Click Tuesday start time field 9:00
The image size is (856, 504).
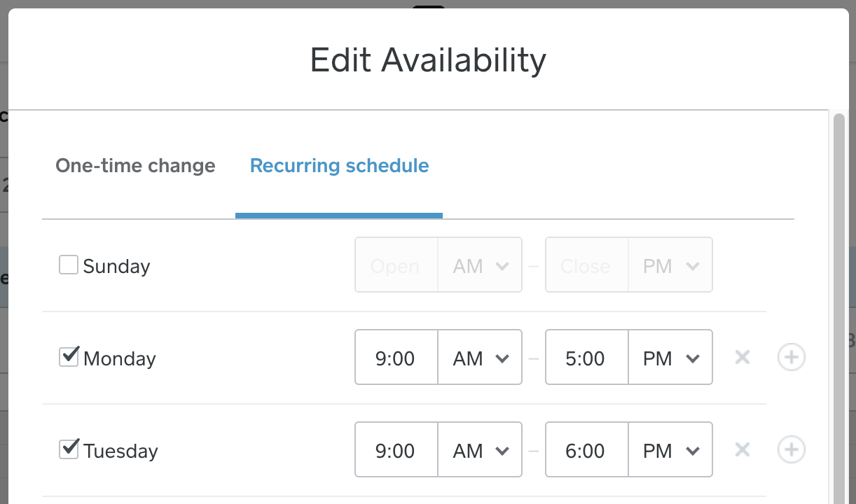point(396,450)
